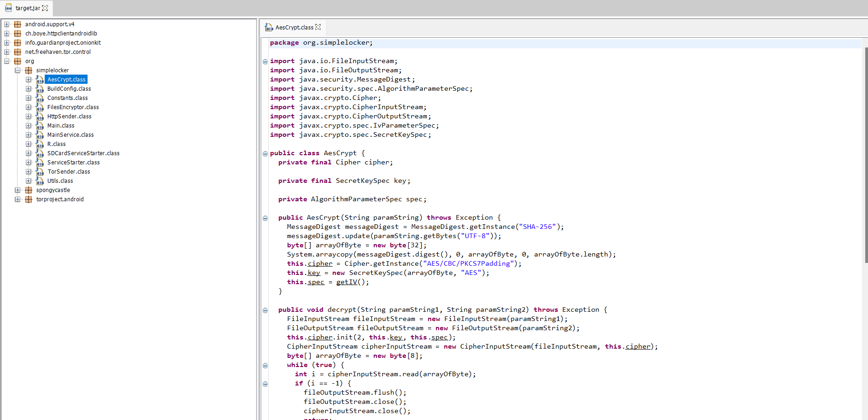Expand the android.support.v4 tree node
Image resolution: width=868 pixels, height=420 pixels.
[7, 24]
